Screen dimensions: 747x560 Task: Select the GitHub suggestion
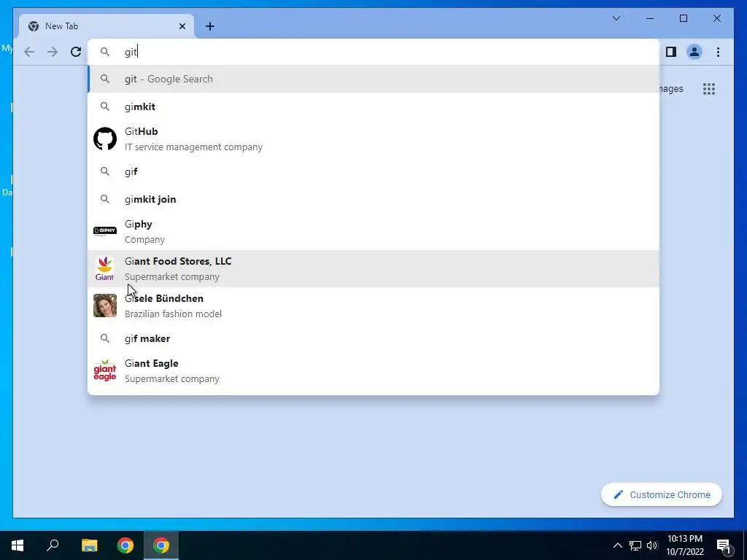[373, 139]
